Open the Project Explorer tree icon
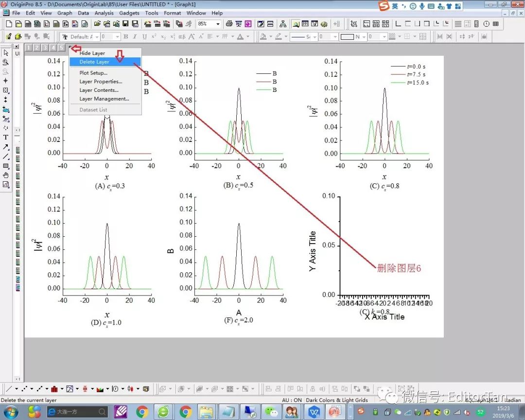The image size is (525, 420). point(283,24)
